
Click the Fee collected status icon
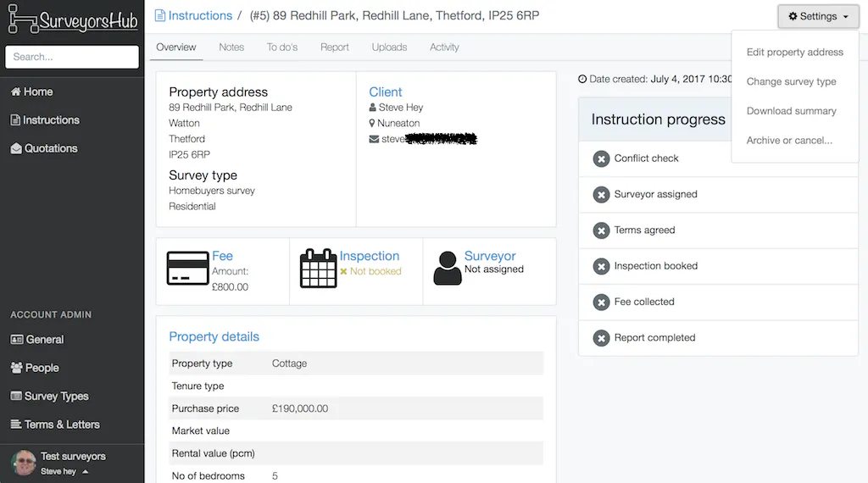[x=601, y=302]
